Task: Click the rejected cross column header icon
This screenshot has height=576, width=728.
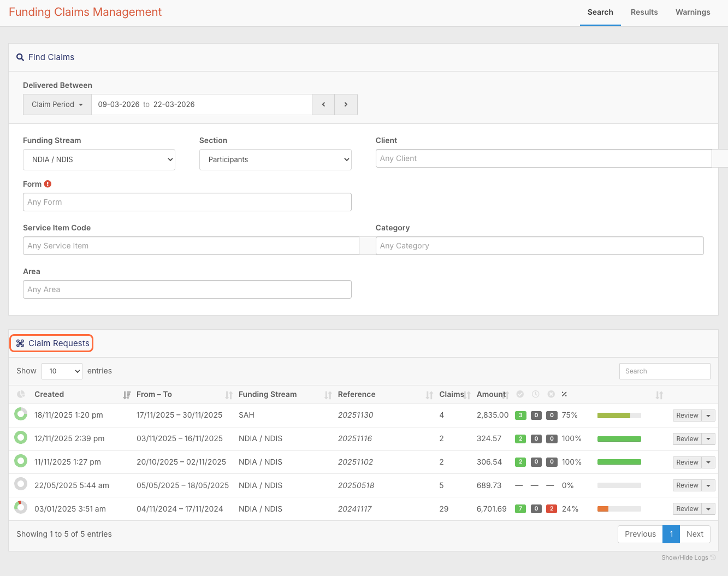Action: click(x=552, y=394)
